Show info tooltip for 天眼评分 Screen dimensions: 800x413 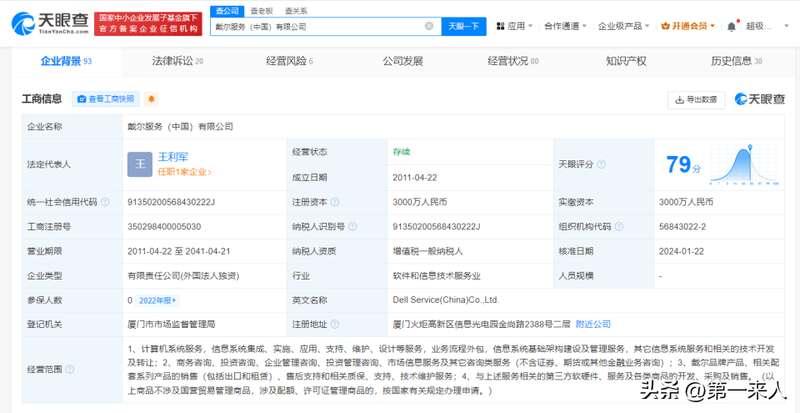pos(602,164)
